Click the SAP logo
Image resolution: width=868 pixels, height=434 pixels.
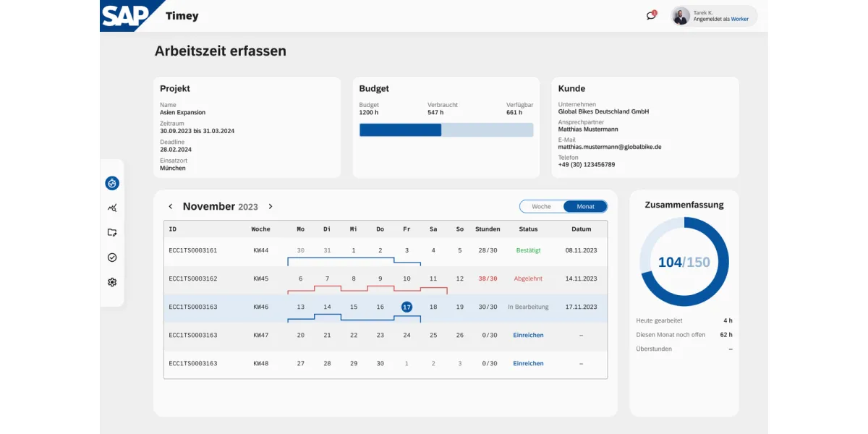125,16
